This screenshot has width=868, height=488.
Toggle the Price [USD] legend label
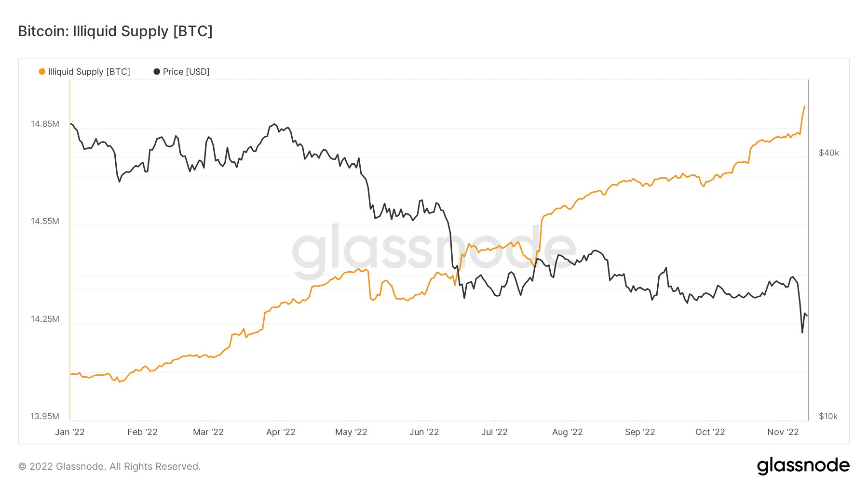186,72
